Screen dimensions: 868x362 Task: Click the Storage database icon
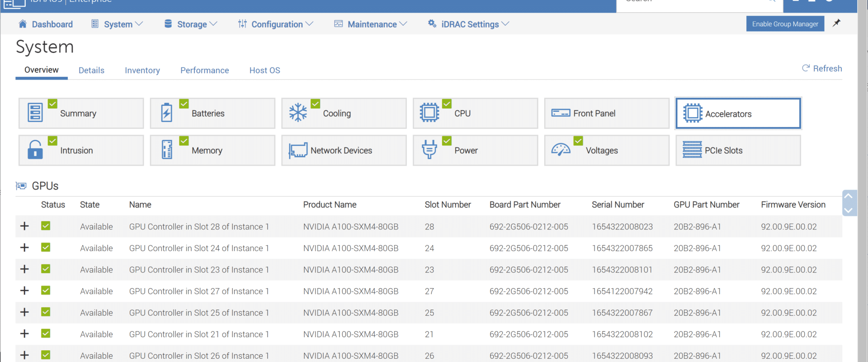pyautogui.click(x=168, y=24)
